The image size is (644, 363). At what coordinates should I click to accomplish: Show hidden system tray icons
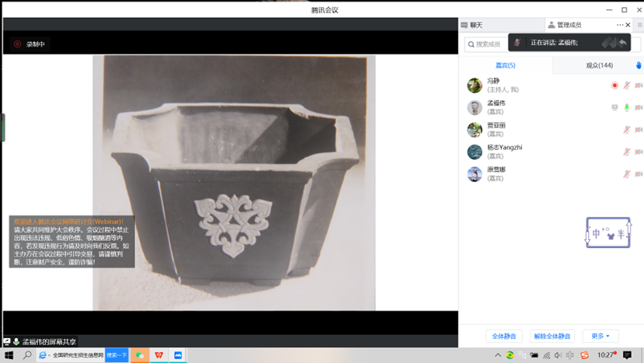[498, 355]
